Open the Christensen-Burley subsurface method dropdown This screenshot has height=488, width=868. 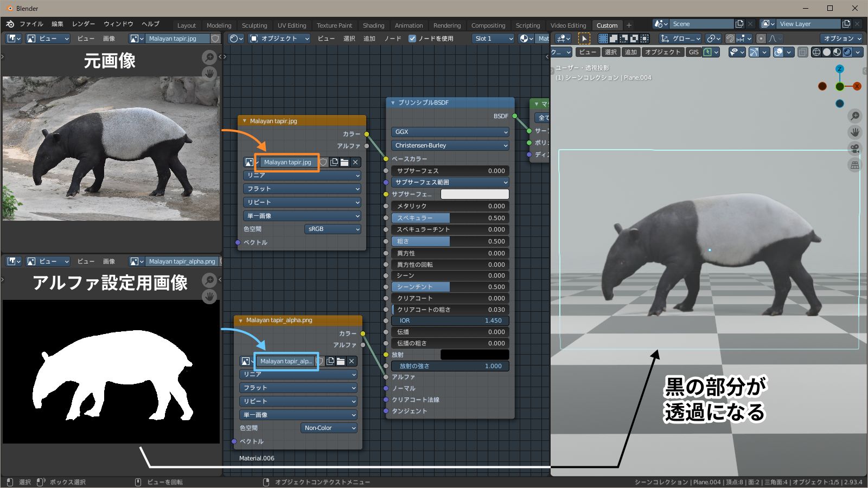point(450,145)
